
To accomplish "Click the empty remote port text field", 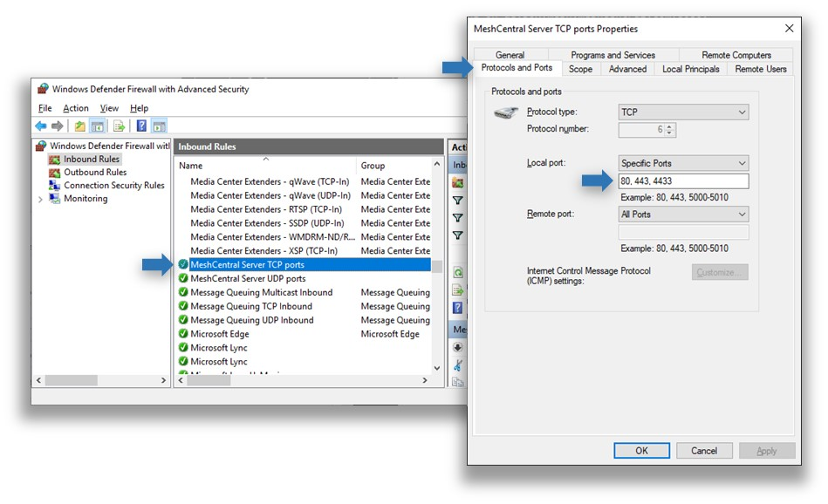I will [x=683, y=232].
